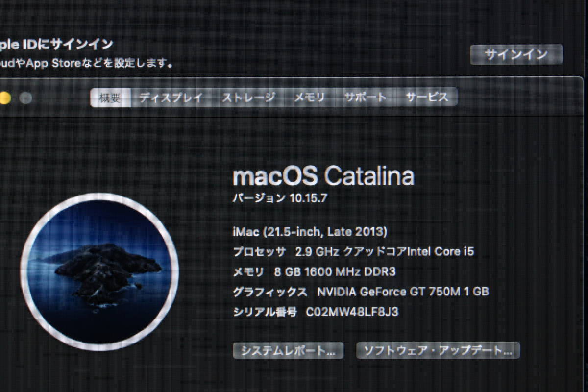Open the ストレージ tab
This screenshot has width=588, height=392.
(x=249, y=98)
